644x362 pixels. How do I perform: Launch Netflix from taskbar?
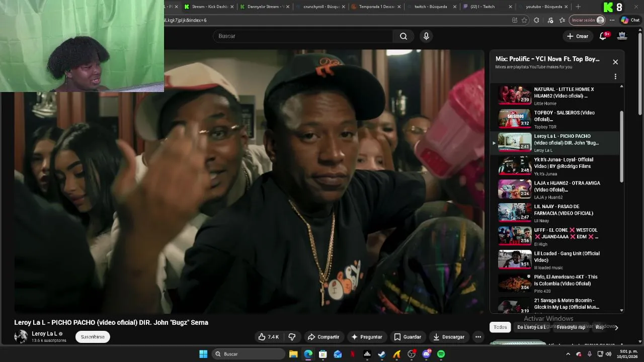click(353, 354)
